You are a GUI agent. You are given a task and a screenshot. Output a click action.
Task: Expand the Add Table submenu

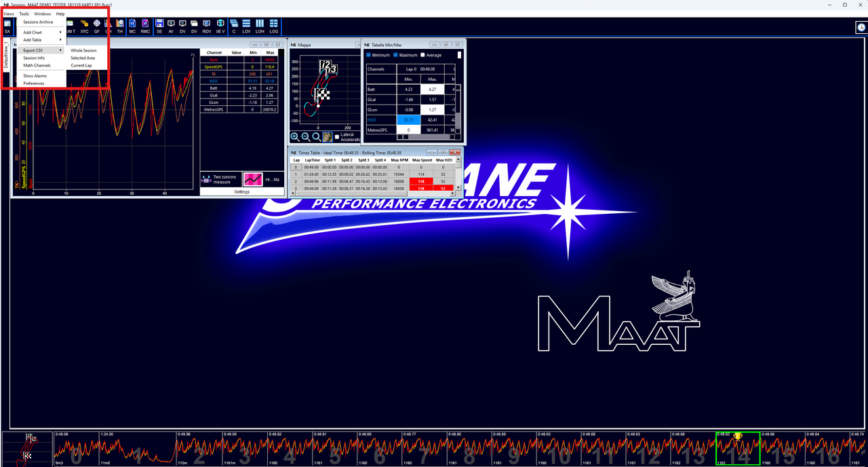(41, 40)
